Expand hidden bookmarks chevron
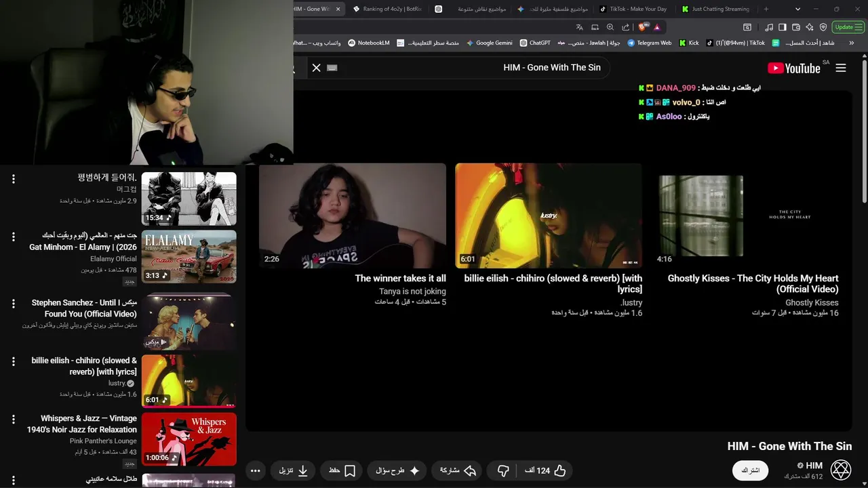 pos(853,43)
